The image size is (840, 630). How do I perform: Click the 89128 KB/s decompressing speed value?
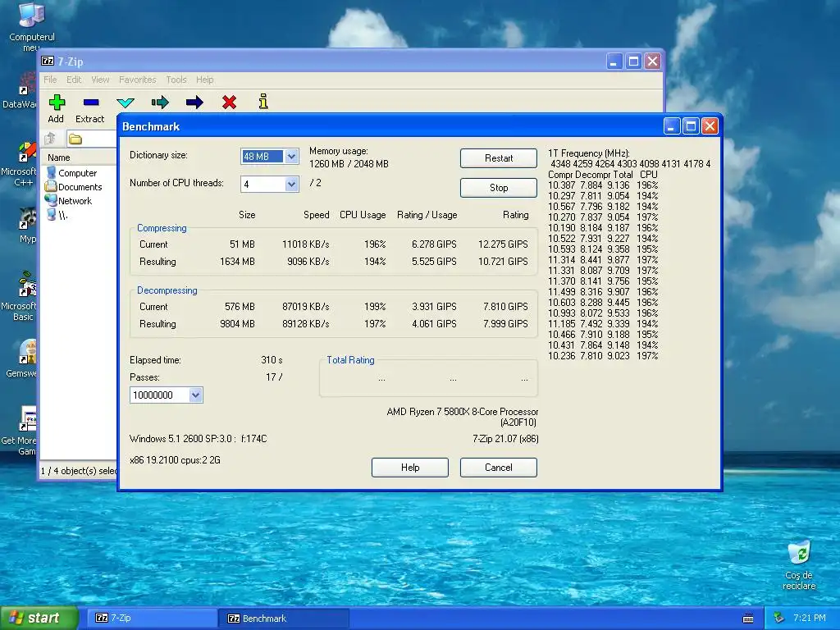point(305,324)
